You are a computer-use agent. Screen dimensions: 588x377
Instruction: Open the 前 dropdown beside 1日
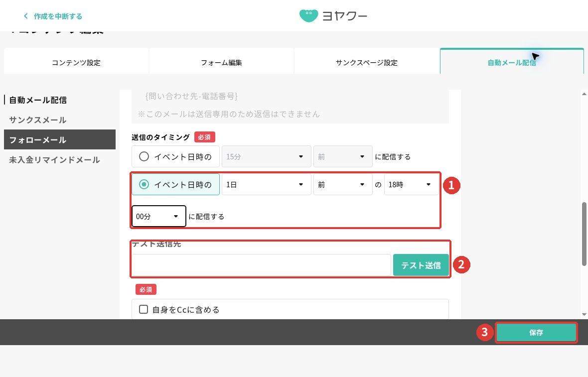(x=343, y=184)
